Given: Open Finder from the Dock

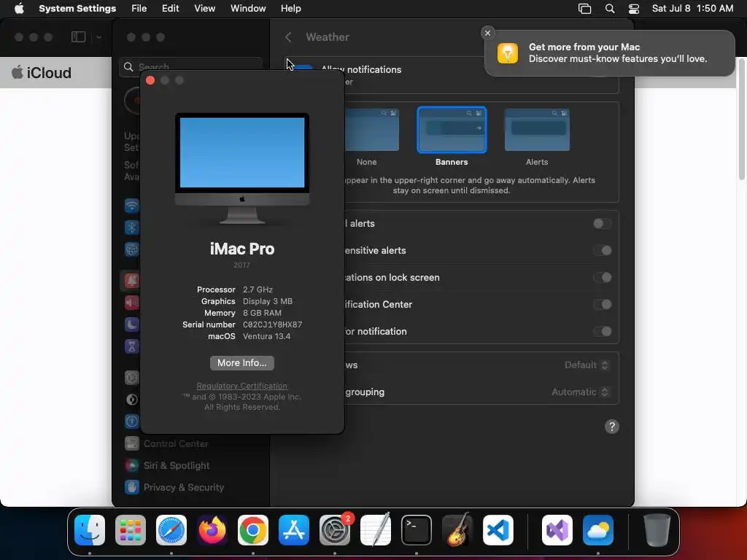Looking at the screenshot, I should coord(90,530).
